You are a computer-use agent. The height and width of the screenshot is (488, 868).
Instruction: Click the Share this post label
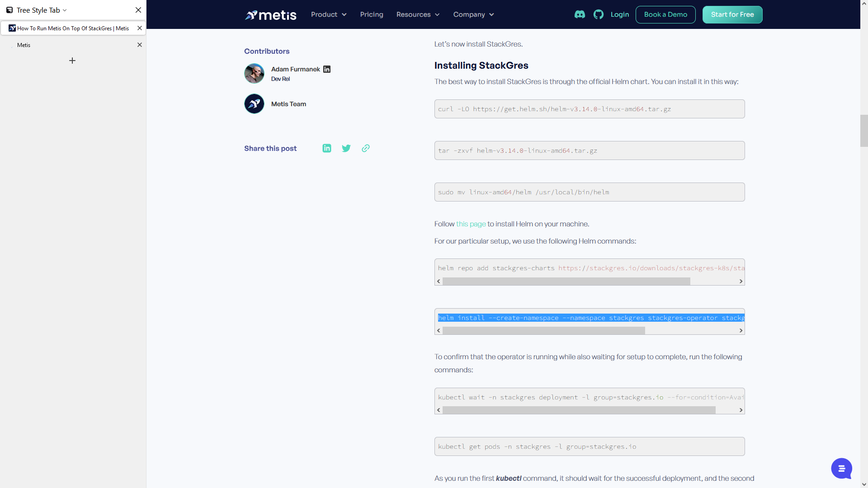pos(270,148)
